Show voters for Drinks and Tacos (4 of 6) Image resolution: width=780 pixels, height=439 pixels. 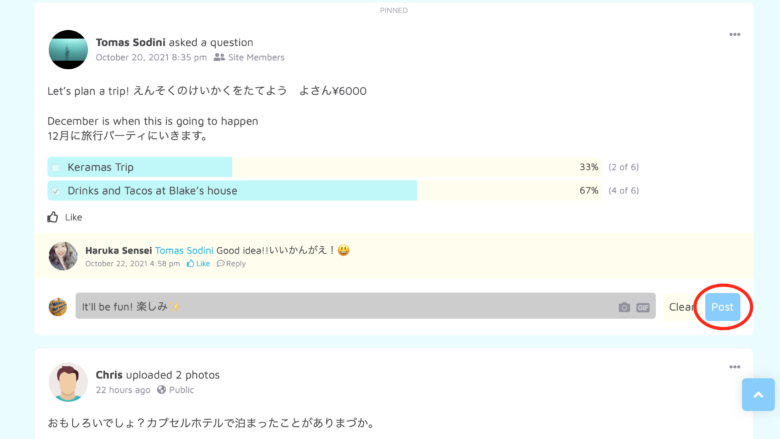623,191
